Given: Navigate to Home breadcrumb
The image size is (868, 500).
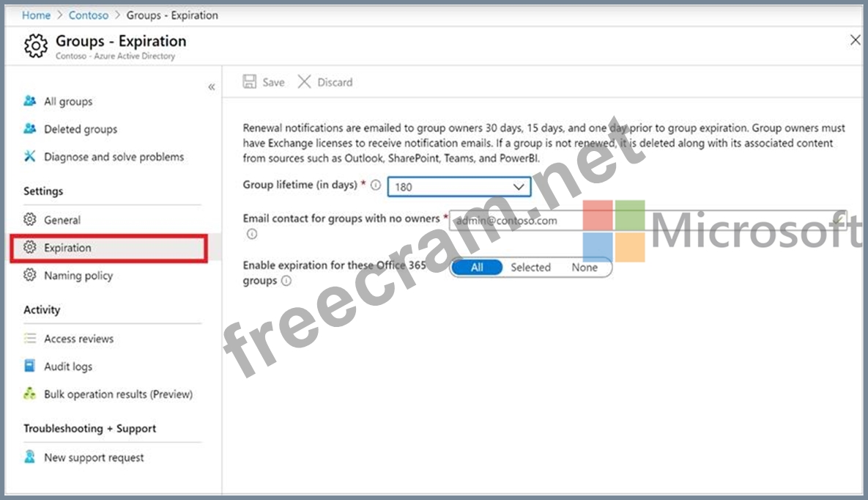Looking at the screenshot, I should click(36, 15).
